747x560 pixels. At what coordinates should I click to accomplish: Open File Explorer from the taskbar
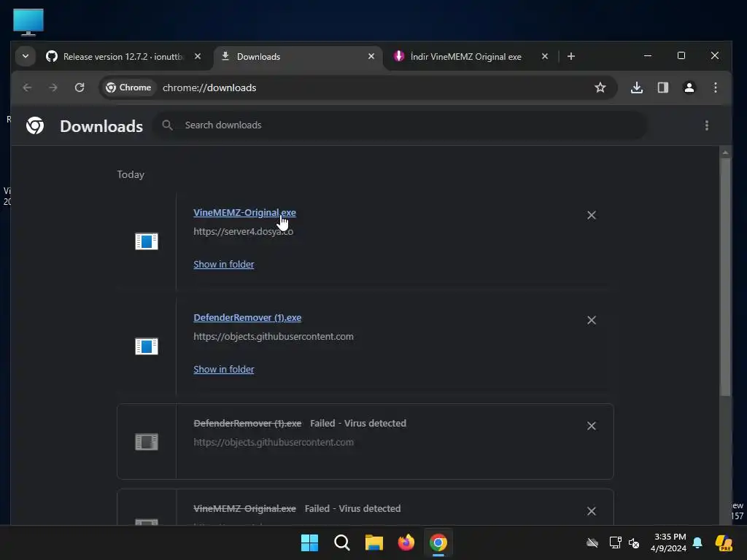pyautogui.click(x=374, y=542)
